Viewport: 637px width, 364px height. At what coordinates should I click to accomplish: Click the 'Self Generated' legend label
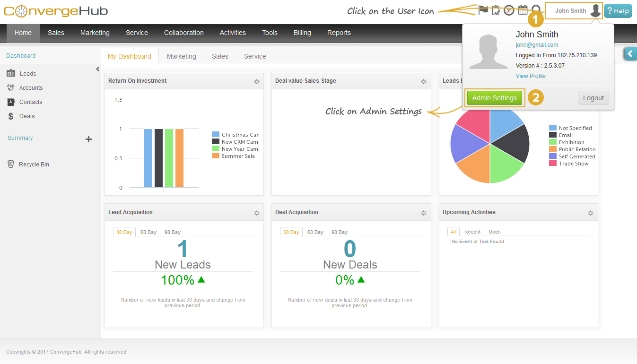point(577,156)
